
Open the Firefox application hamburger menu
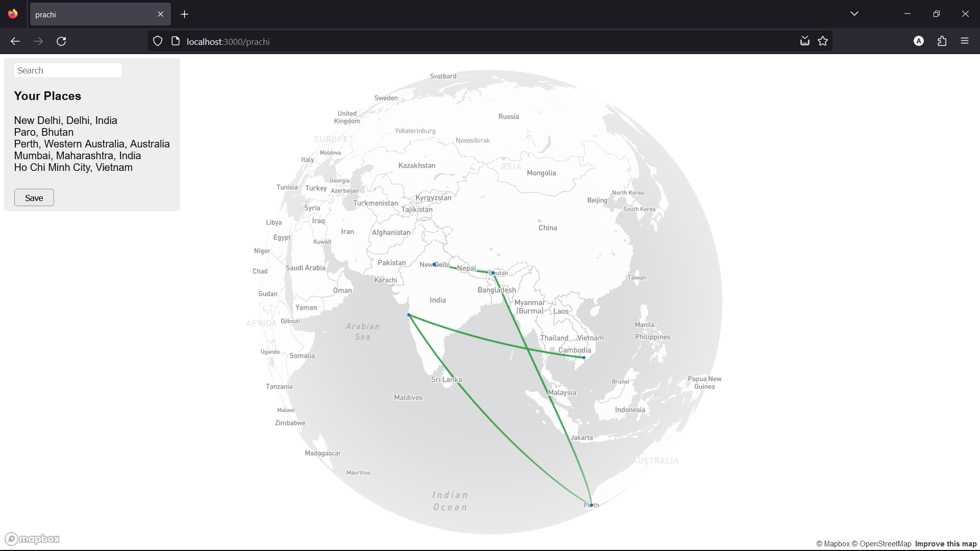pyautogui.click(x=965, y=41)
